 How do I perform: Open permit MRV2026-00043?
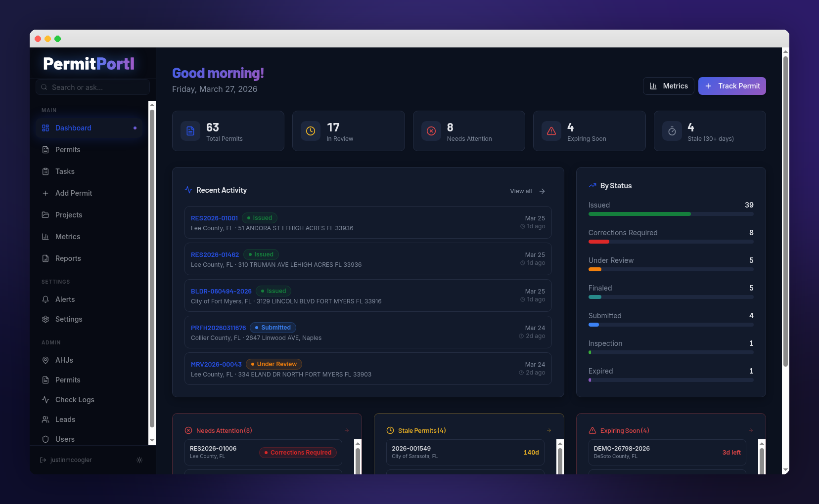[x=368, y=369]
